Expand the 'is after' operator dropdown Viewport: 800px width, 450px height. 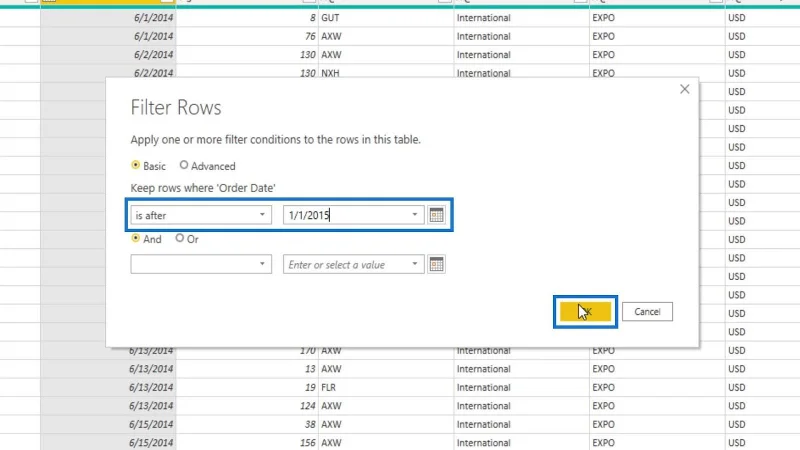(201, 215)
